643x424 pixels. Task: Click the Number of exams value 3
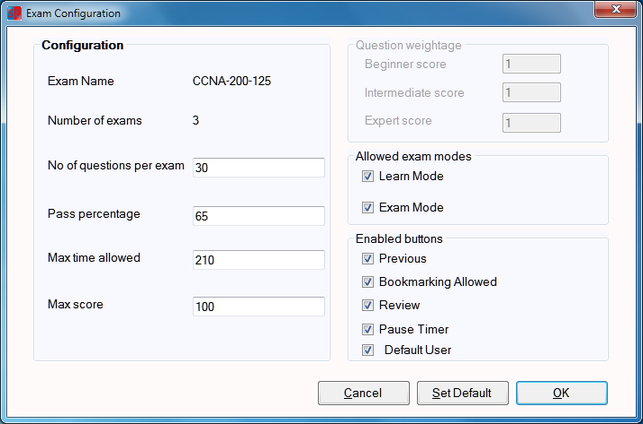tap(196, 121)
